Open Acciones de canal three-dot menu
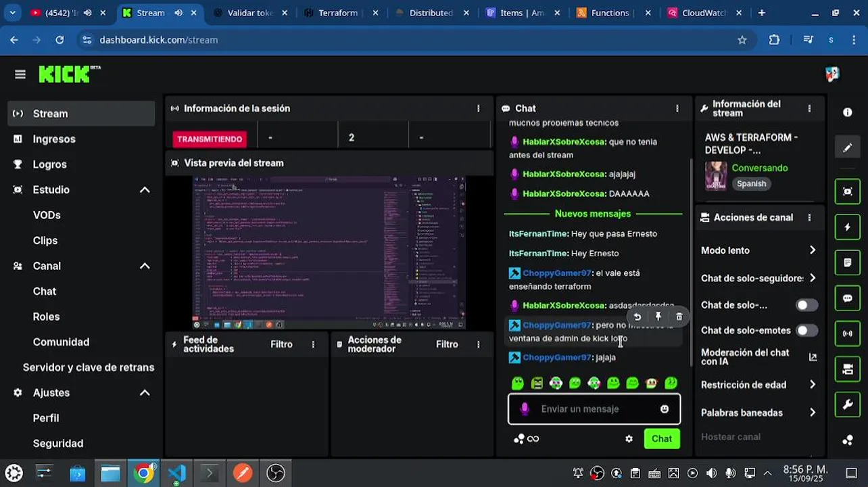 [x=809, y=218]
